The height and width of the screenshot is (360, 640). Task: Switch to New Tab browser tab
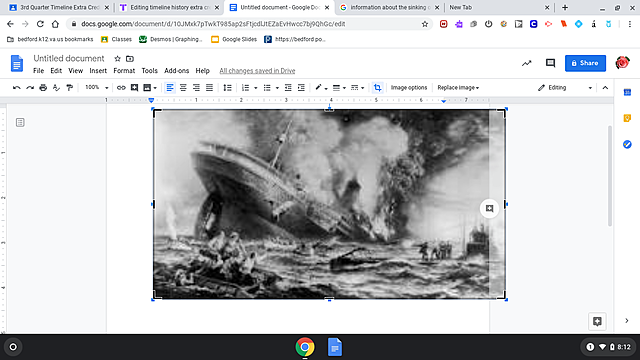coord(500,7)
